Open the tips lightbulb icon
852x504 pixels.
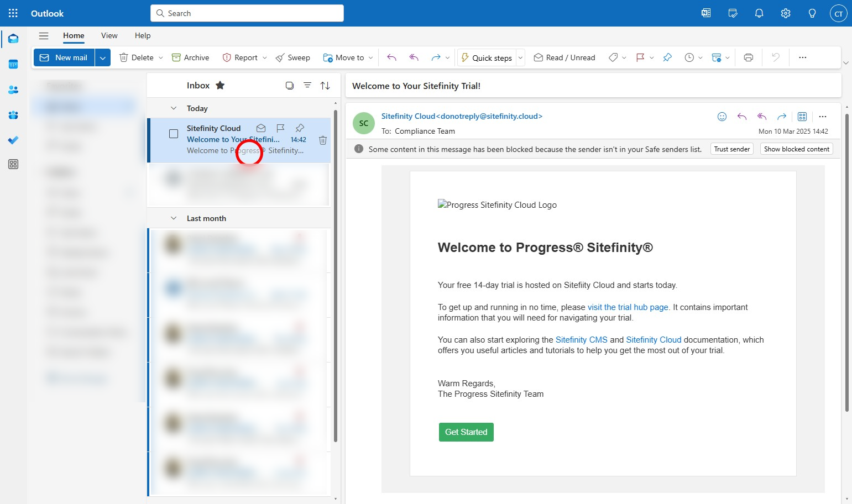pyautogui.click(x=812, y=13)
